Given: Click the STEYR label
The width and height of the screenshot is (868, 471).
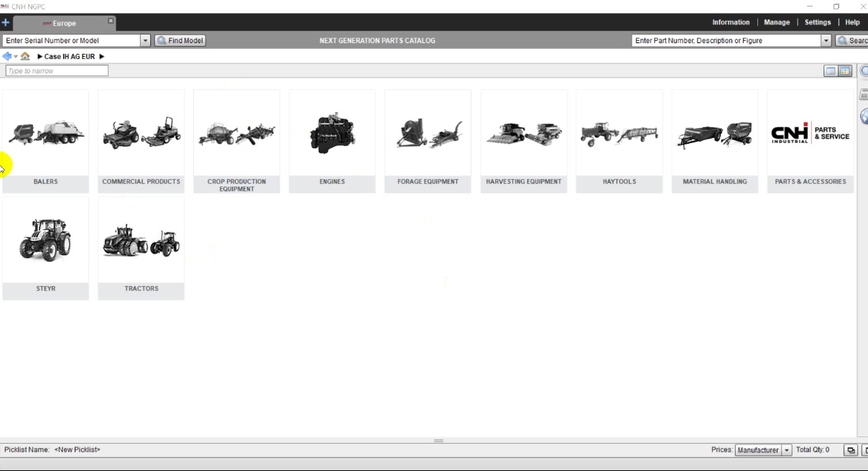Looking at the screenshot, I should tap(46, 288).
